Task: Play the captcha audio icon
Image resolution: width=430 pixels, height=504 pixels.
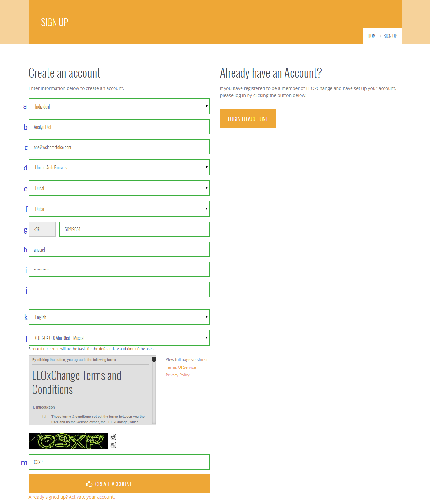Action: [x=113, y=445]
